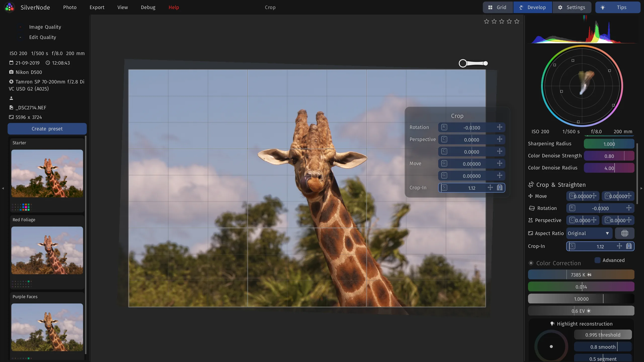
Task: Adjust the Color Denoise Strength slider
Action: 609,156
